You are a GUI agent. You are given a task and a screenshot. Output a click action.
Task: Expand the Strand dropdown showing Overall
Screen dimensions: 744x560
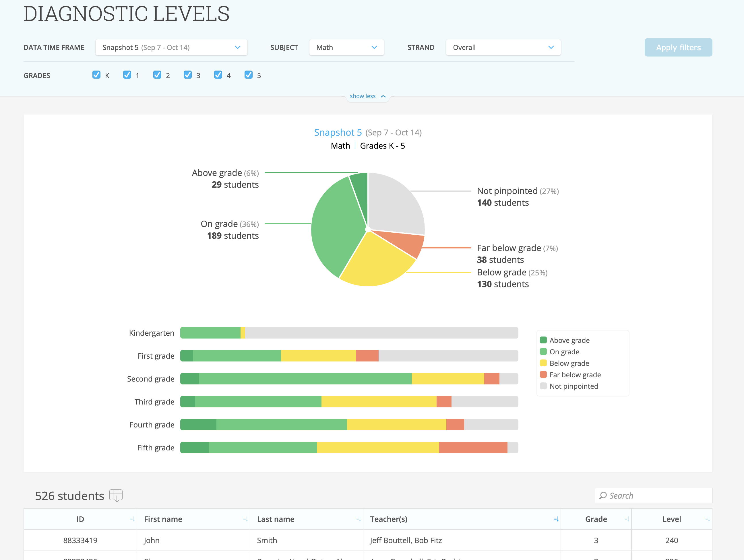[503, 47]
